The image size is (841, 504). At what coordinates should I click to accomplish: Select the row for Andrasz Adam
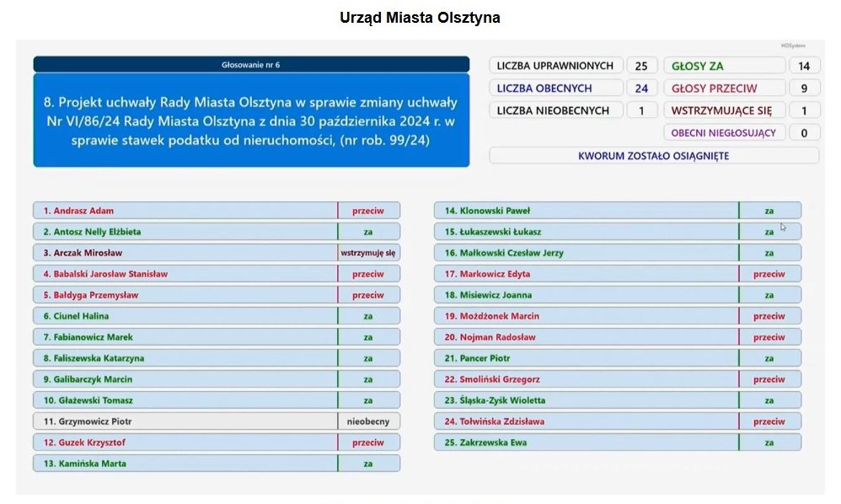point(217,211)
